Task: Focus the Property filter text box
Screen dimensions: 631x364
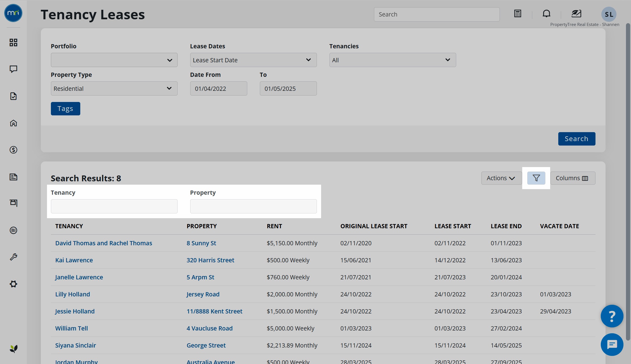Action: coord(253,206)
